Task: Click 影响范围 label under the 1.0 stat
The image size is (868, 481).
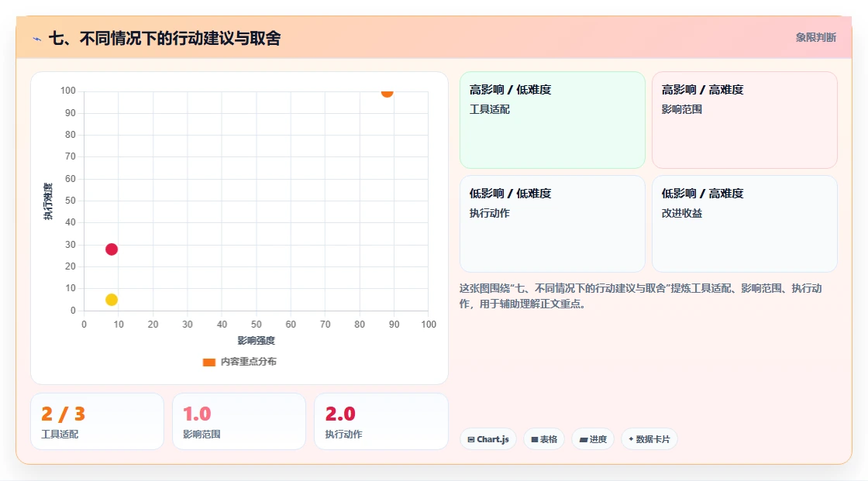Action: pyautogui.click(x=201, y=435)
